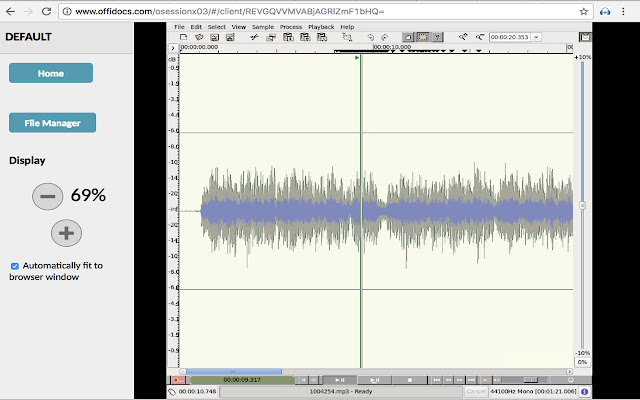Click the Cut scissors icon
This screenshot has width=640, height=400.
[x=256, y=37]
